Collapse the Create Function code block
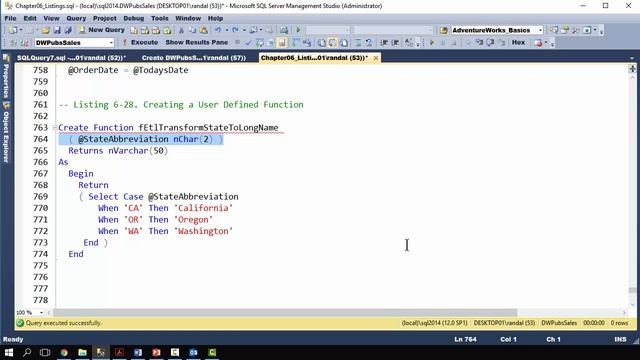The width and height of the screenshot is (640, 360). coord(55,128)
